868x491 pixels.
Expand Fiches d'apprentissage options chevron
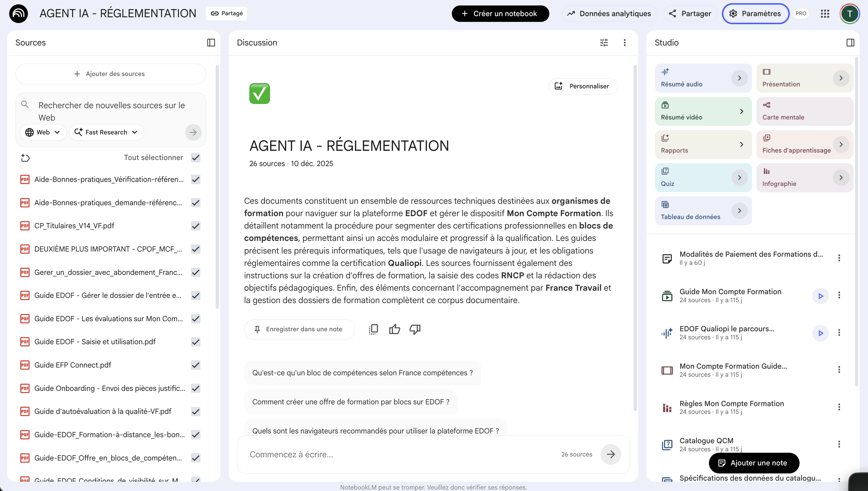point(841,144)
